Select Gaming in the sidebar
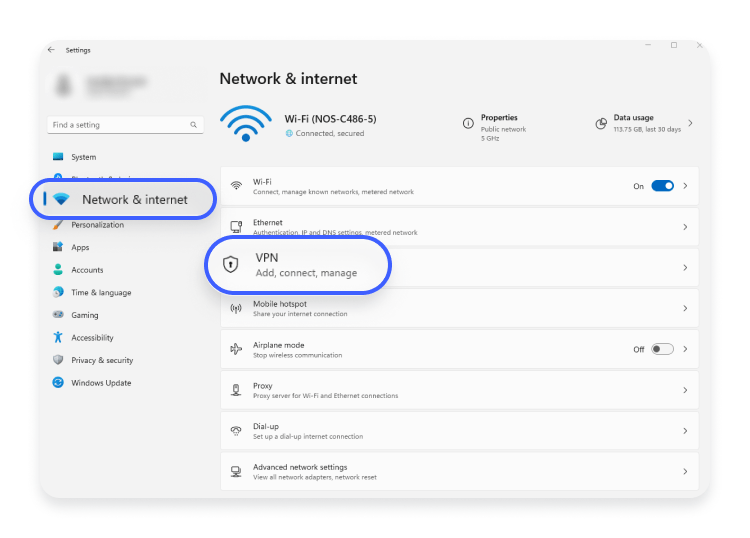The width and height of the screenshot is (750, 538). [85, 315]
